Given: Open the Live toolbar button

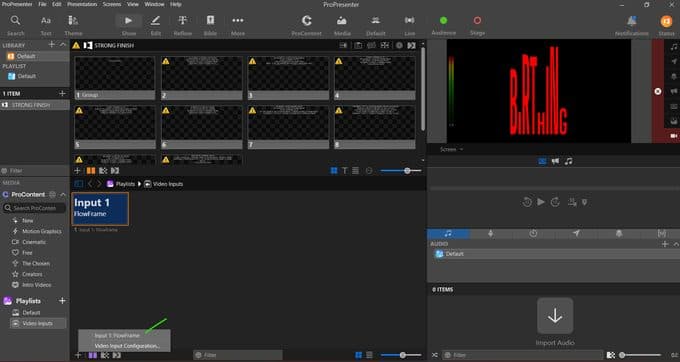Looking at the screenshot, I should click(x=409, y=25).
